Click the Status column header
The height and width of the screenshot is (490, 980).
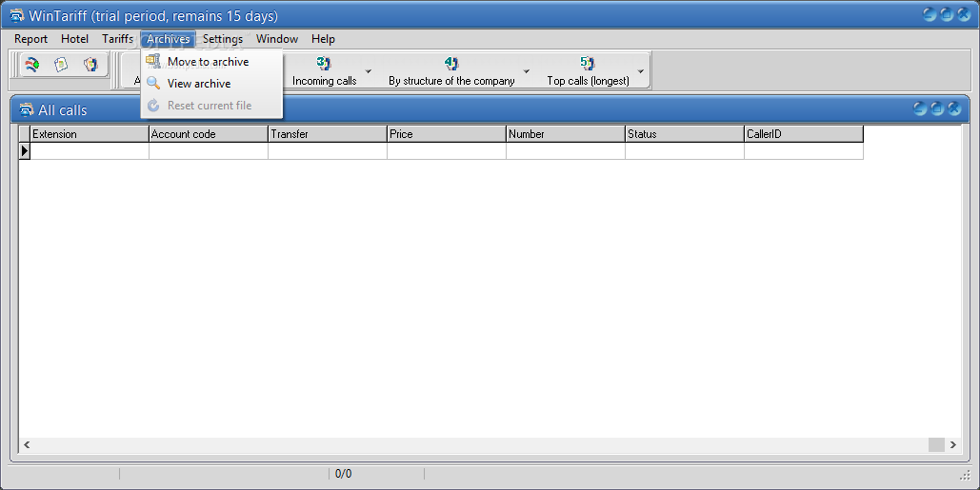click(x=685, y=133)
